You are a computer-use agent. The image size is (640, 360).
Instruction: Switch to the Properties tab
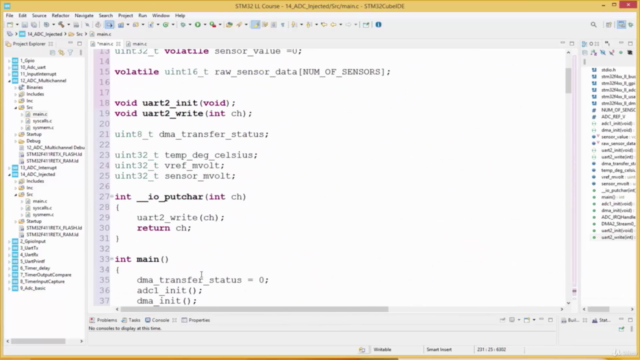coord(196,320)
